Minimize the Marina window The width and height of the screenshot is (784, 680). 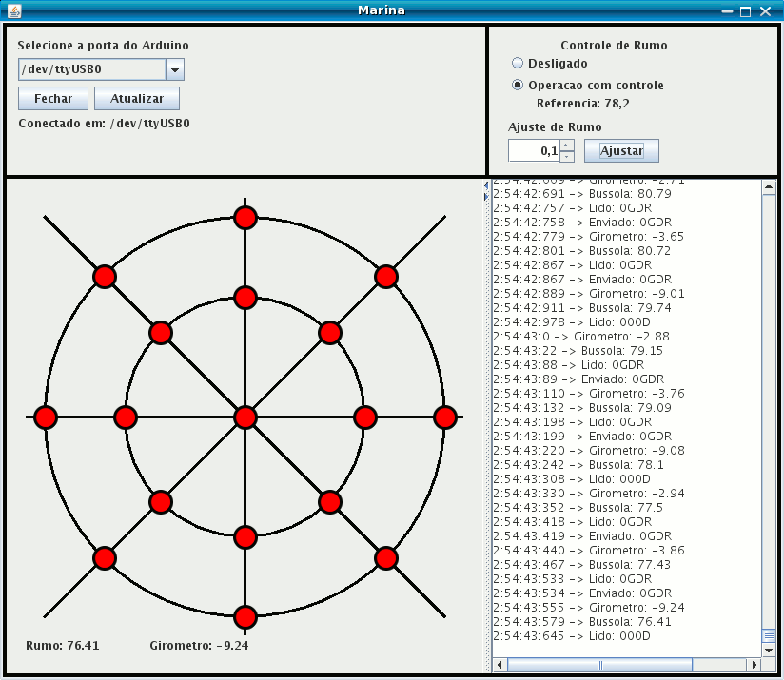pos(727,11)
